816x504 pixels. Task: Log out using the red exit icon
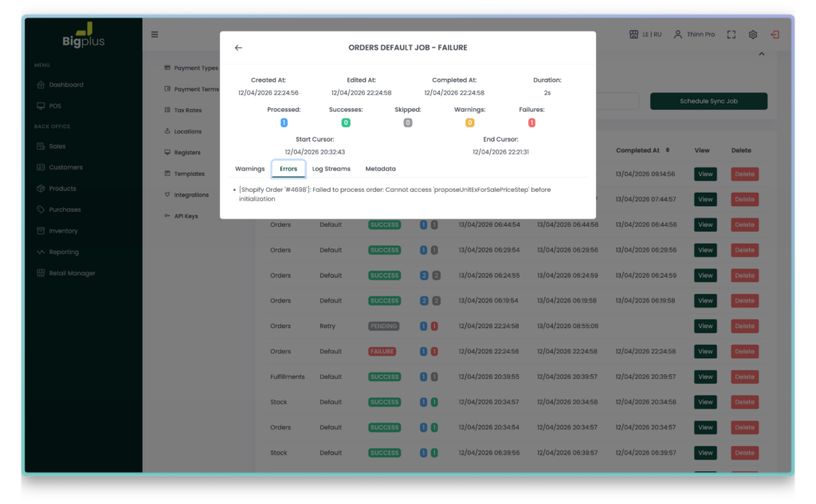coord(775,34)
